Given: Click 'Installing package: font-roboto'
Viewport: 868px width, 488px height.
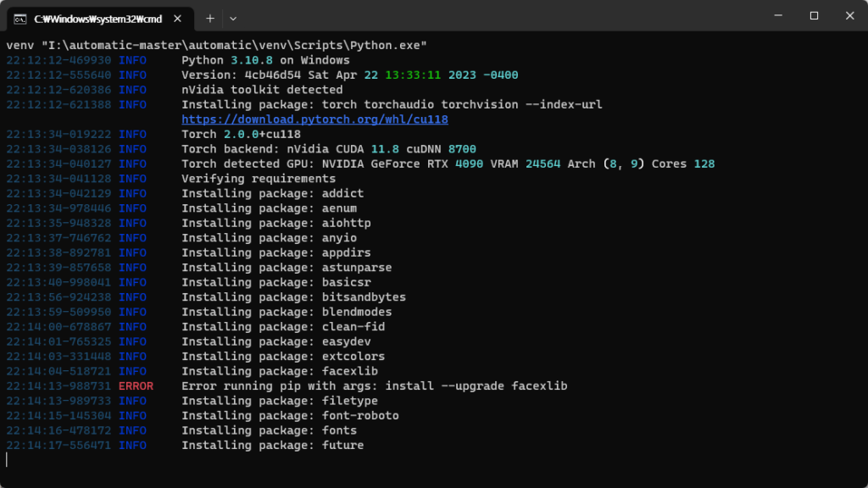Looking at the screenshot, I should pyautogui.click(x=290, y=416).
